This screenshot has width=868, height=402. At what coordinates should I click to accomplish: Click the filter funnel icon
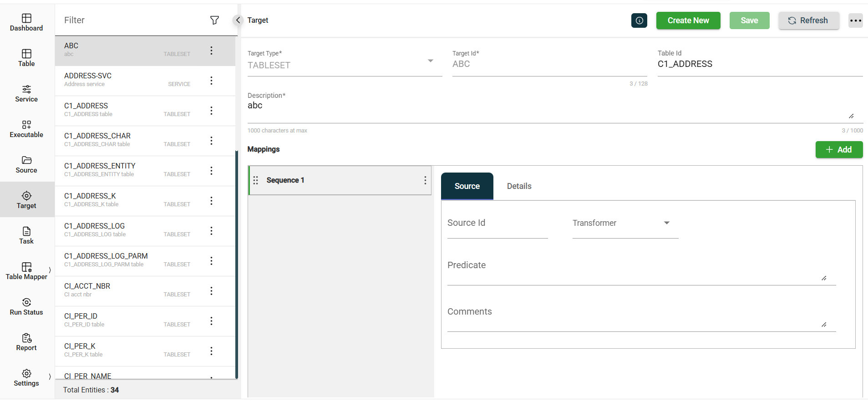[x=214, y=20]
